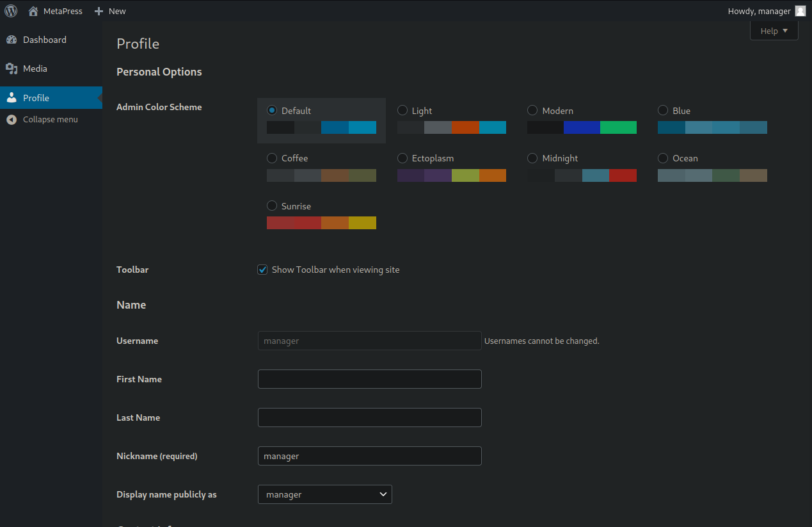Click the MetaPress home icon
The width and height of the screenshot is (812, 527).
click(x=33, y=11)
